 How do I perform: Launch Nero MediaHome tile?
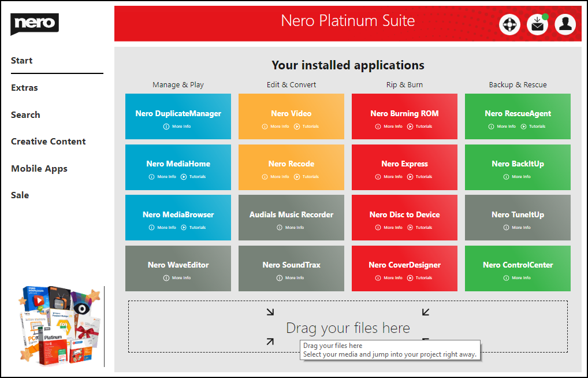coord(178,167)
